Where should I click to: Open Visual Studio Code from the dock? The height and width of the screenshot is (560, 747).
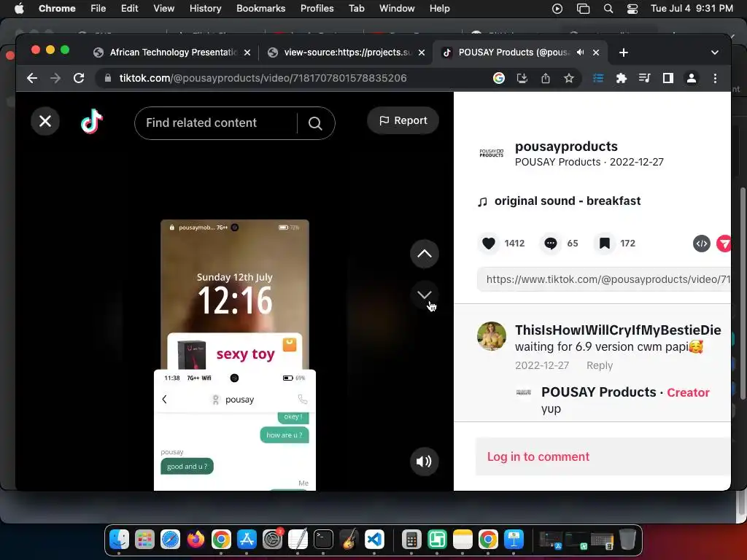(374, 540)
